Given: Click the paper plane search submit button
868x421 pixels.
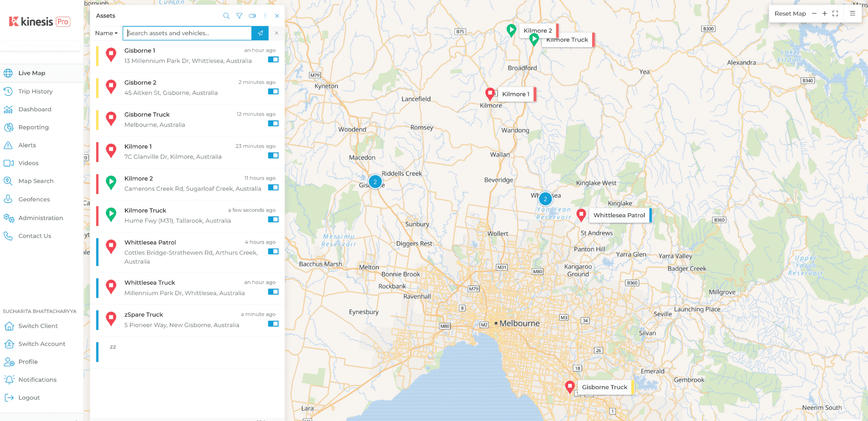Looking at the screenshot, I should click(x=260, y=33).
